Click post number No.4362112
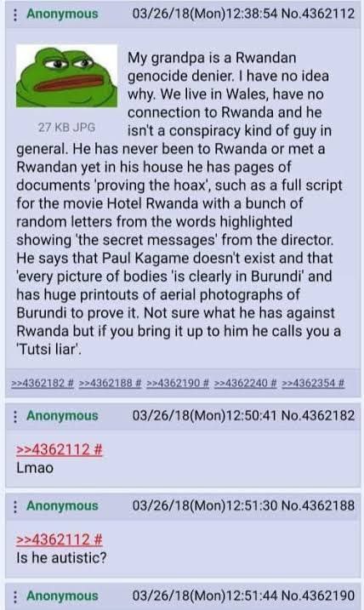This screenshot has width=364, height=610. tap(318, 14)
